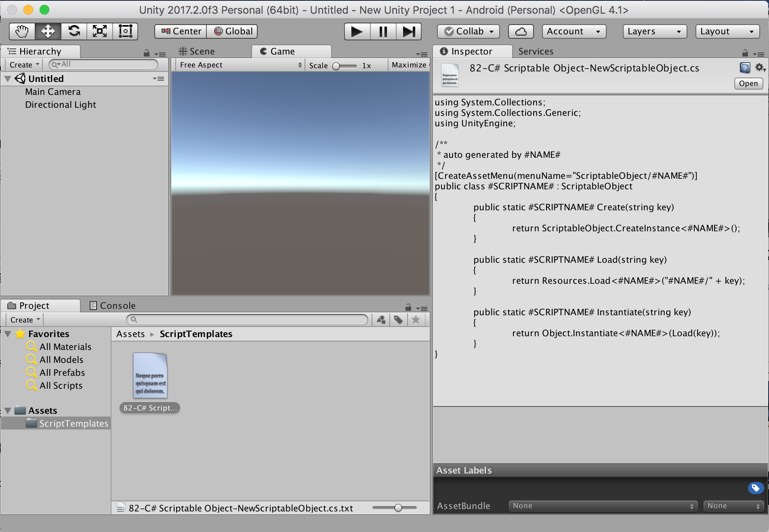Pause the game playback

tap(383, 31)
